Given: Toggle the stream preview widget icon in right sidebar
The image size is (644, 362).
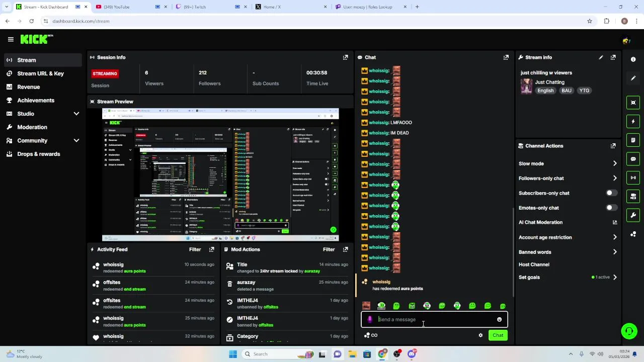Looking at the screenshot, I should coord(633,103).
